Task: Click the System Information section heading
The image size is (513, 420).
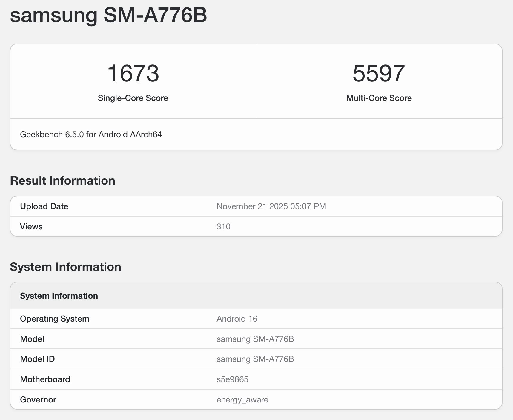Action: point(65,267)
